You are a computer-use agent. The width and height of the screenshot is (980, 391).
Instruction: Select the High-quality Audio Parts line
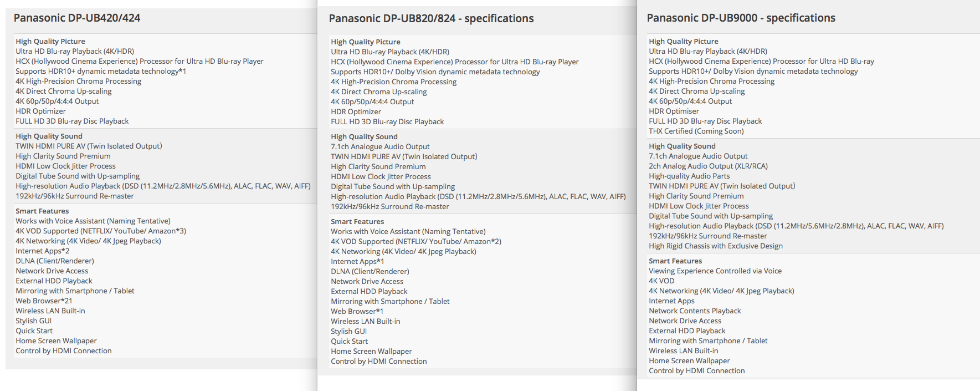689,176
